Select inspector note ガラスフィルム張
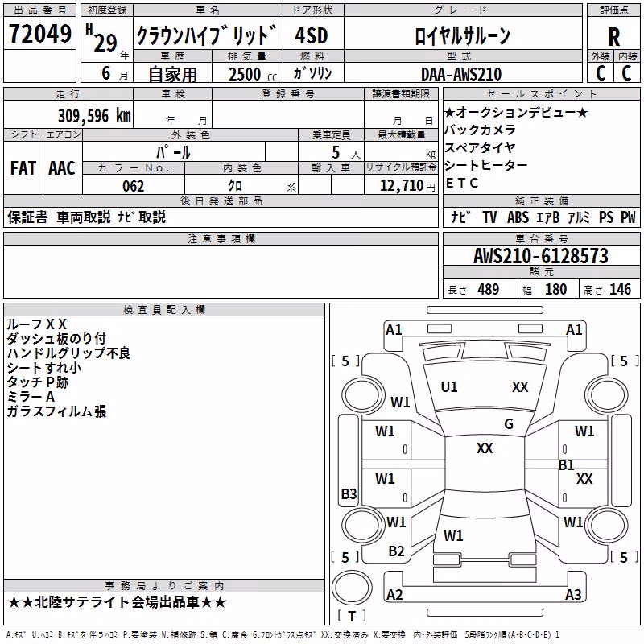Image resolution: width=644 pixels, height=644 pixels. pos(56,411)
